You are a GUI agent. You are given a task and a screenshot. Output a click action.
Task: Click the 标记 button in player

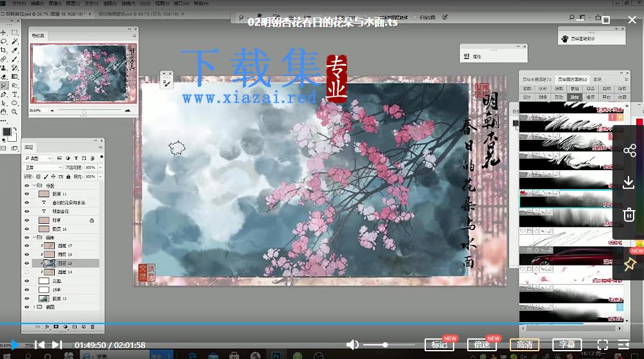click(x=439, y=345)
